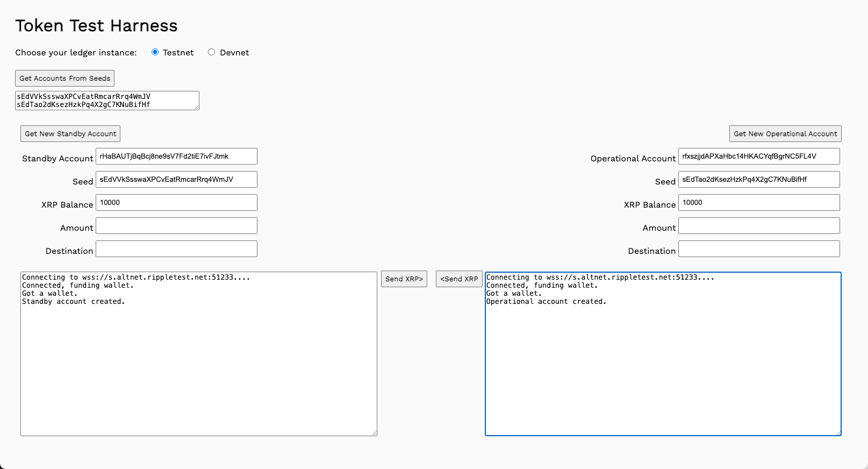Viewport: 868px width, 469px height.
Task: Click Get New Standby Account button
Action: (70, 134)
